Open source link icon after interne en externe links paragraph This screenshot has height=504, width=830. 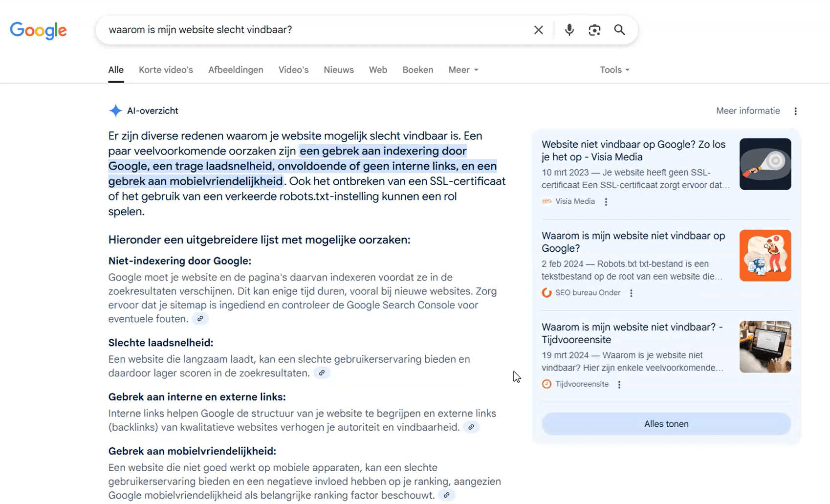click(x=471, y=427)
